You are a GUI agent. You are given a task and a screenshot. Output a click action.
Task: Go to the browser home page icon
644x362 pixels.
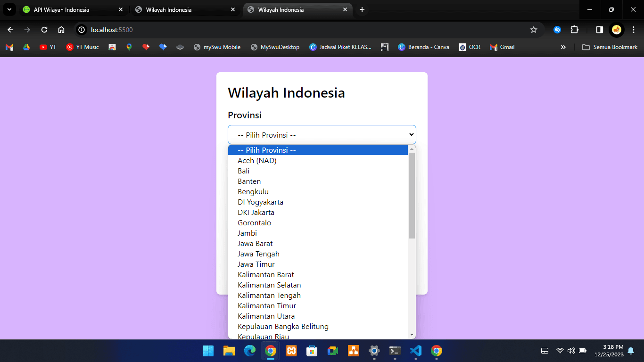tap(61, 30)
